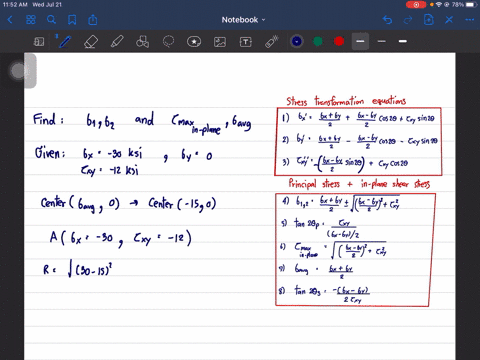Open the Notebook title dropdown
The width and height of the screenshot is (480, 360).
tap(243, 20)
